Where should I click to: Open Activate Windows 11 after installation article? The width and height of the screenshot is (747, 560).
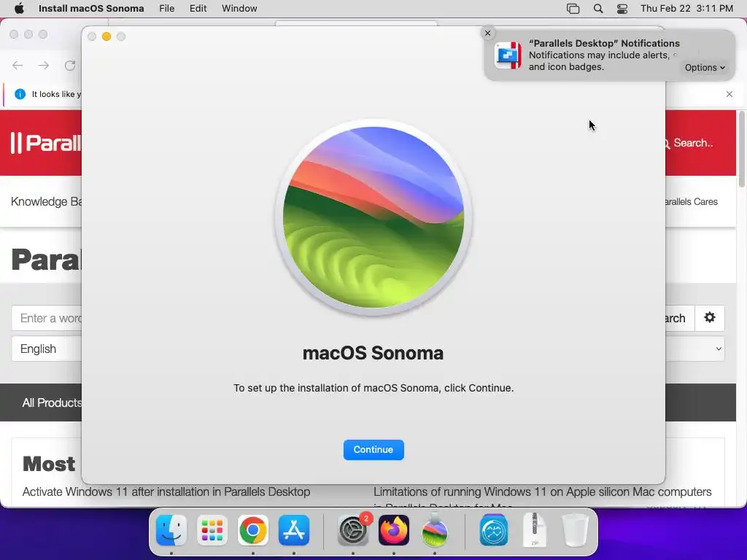[x=166, y=491]
